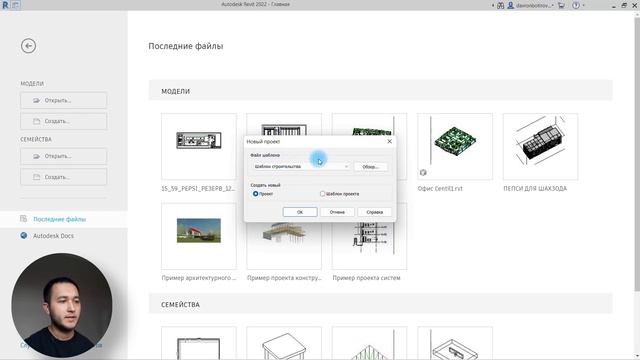Click the СЕМЕЙСТВА section header bar
The height and width of the screenshot is (360, 640).
tap(380, 304)
